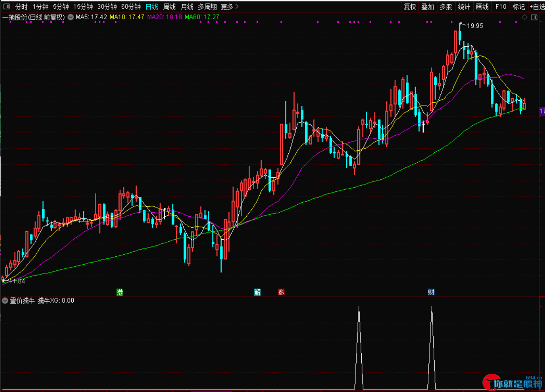
Task: Click the MA20: 18.18 label
Action: pos(165,17)
